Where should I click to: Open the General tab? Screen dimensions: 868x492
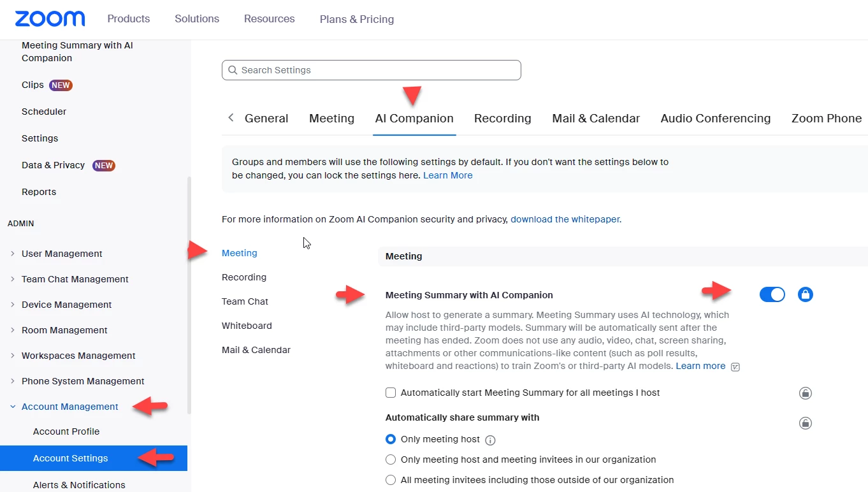pyautogui.click(x=266, y=119)
